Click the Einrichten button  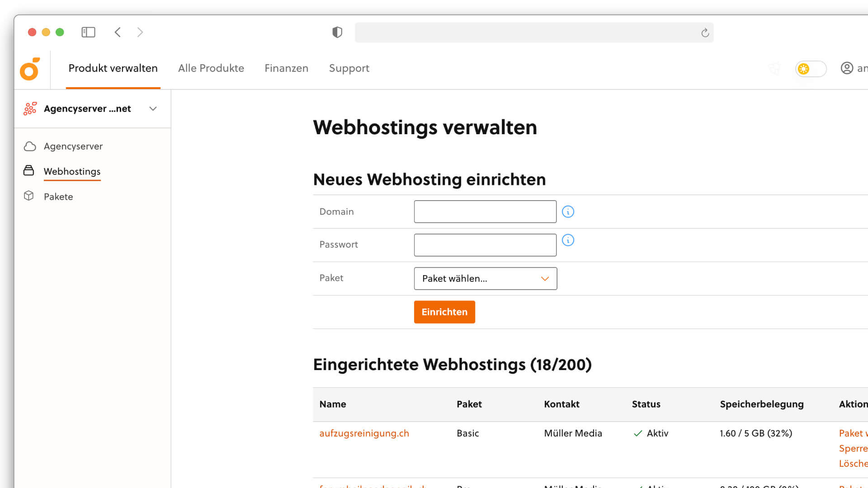click(444, 312)
